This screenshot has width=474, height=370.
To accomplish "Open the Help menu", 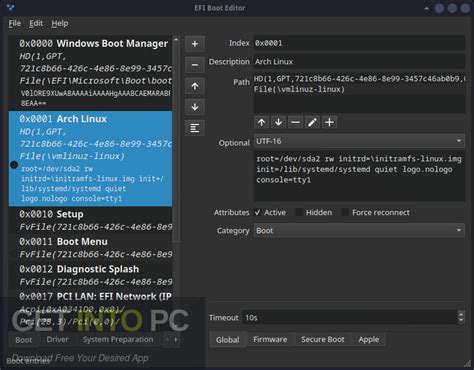I will [60, 23].
